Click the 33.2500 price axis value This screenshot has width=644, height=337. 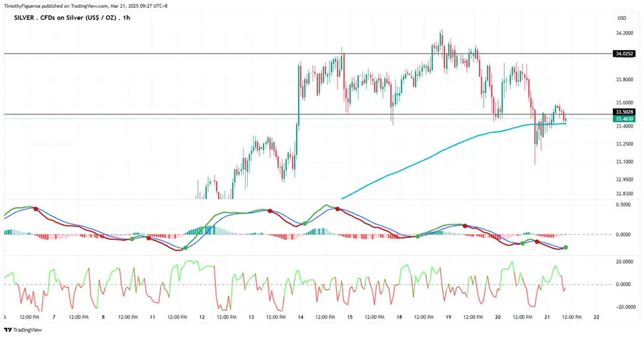(x=624, y=144)
